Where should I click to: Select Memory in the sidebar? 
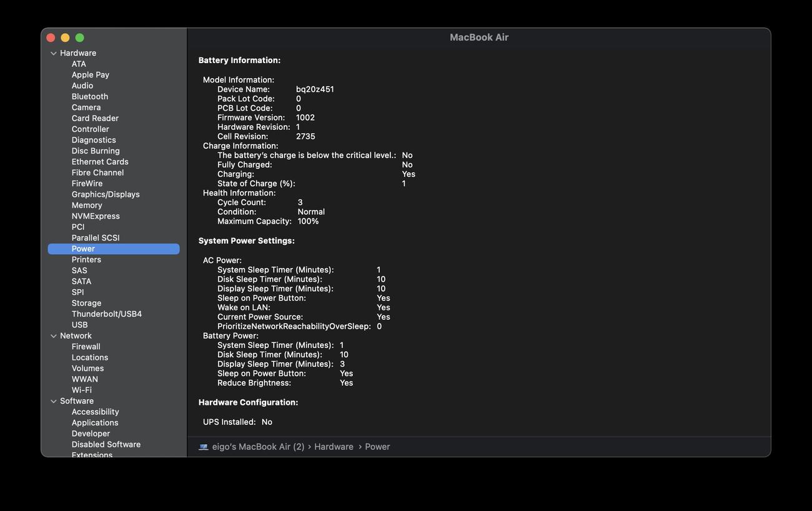click(87, 206)
